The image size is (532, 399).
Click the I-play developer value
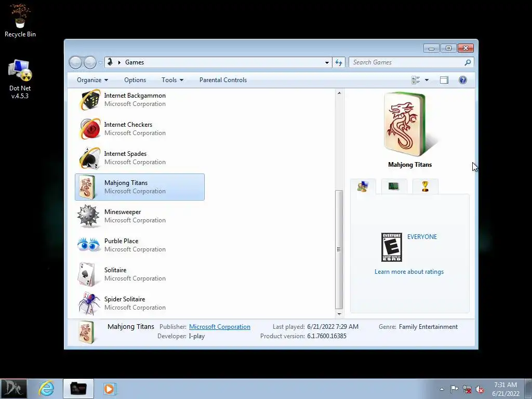[197, 336]
